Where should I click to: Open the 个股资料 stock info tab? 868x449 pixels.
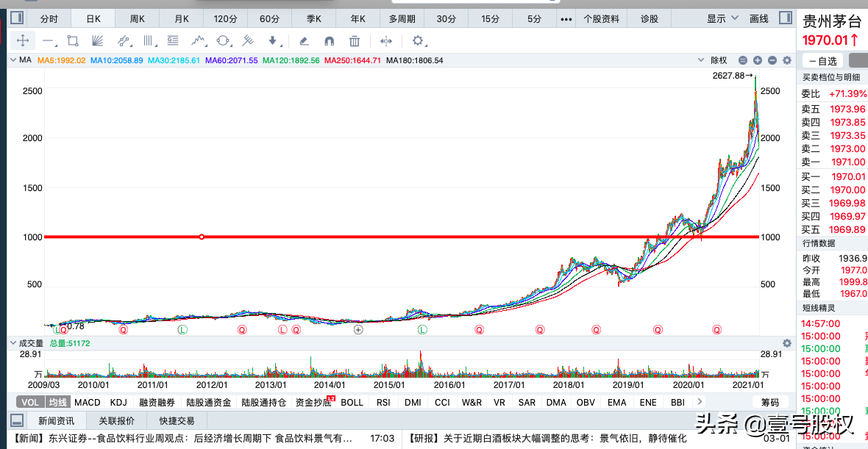coord(601,18)
